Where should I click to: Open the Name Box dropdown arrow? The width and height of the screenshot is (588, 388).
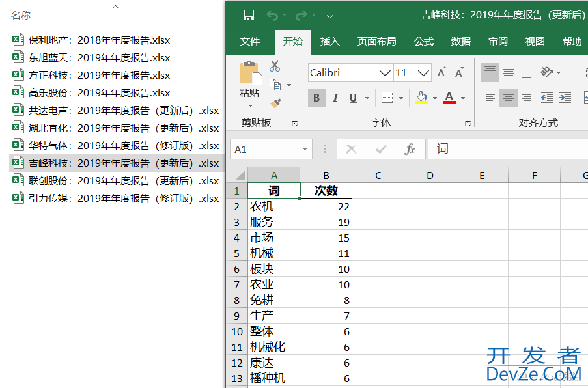tap(305, 149)
